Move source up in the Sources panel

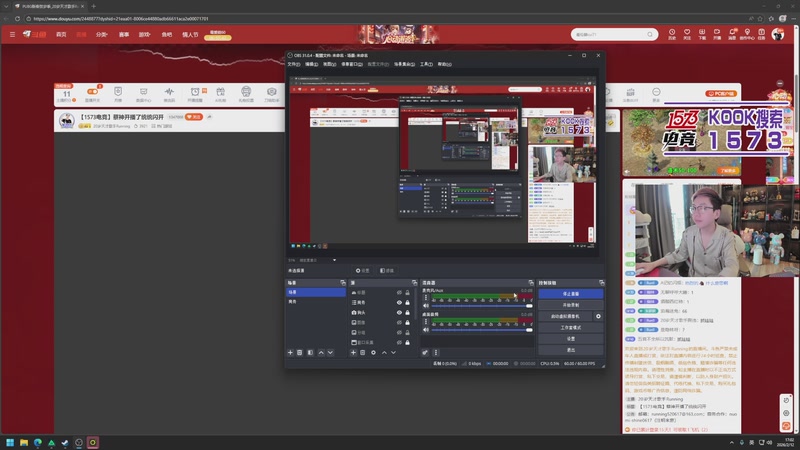click(384, 353)
